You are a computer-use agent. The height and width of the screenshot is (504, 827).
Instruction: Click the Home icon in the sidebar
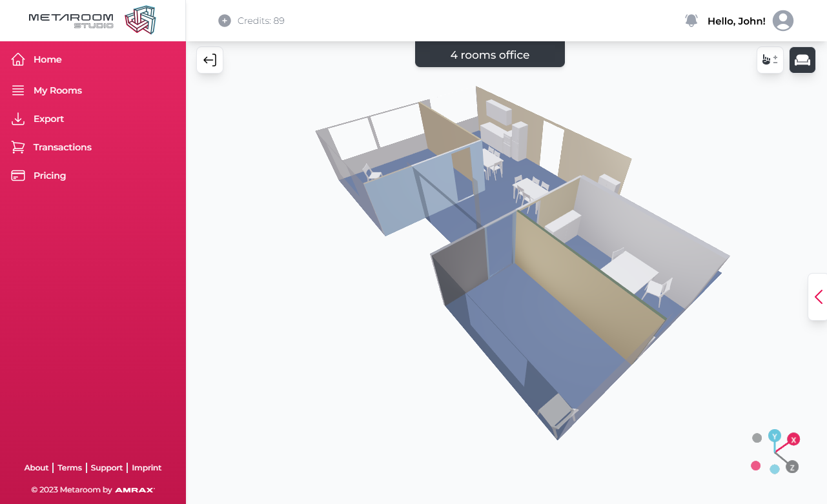(x=18, y=59)
